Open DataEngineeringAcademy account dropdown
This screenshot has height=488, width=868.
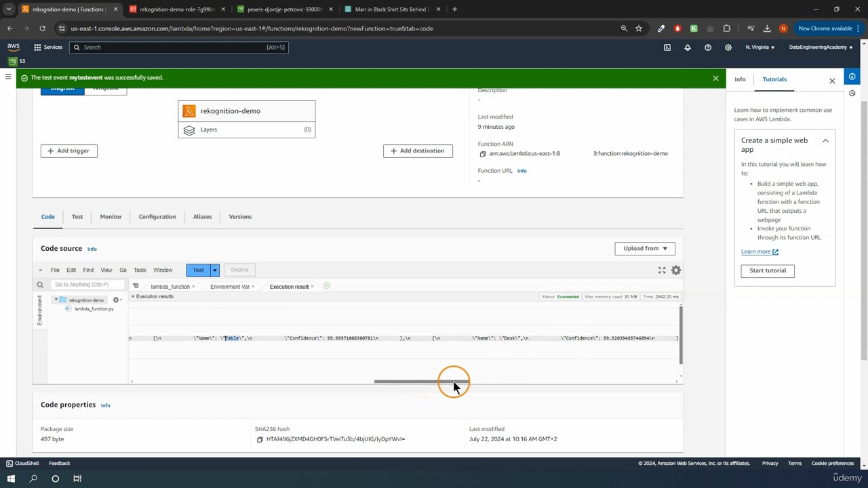(821, 47)
